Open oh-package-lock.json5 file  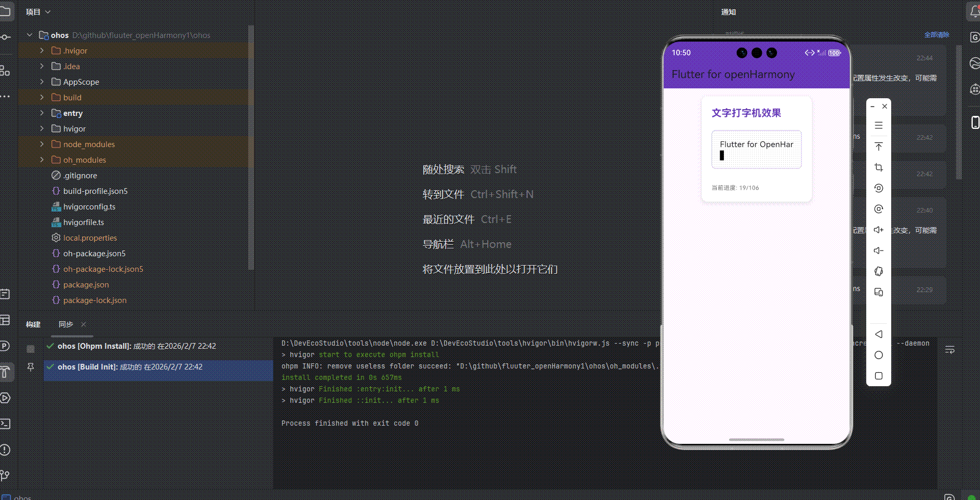point(103,269)
